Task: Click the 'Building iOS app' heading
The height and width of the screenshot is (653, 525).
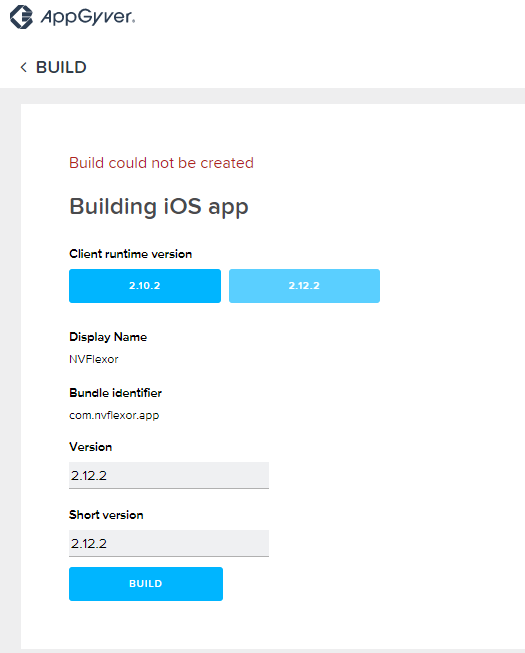Action: point(159,207)
